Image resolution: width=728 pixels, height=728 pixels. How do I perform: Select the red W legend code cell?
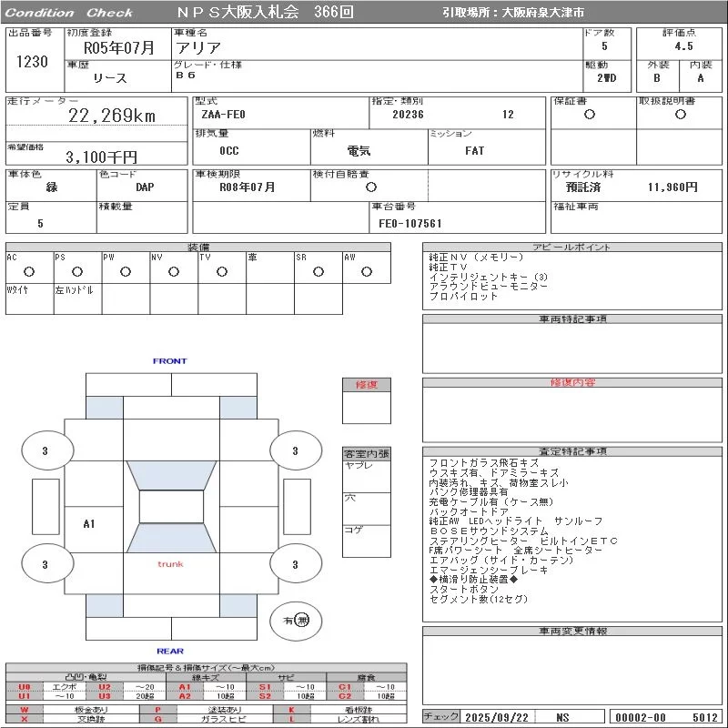[x=25, y=709]
